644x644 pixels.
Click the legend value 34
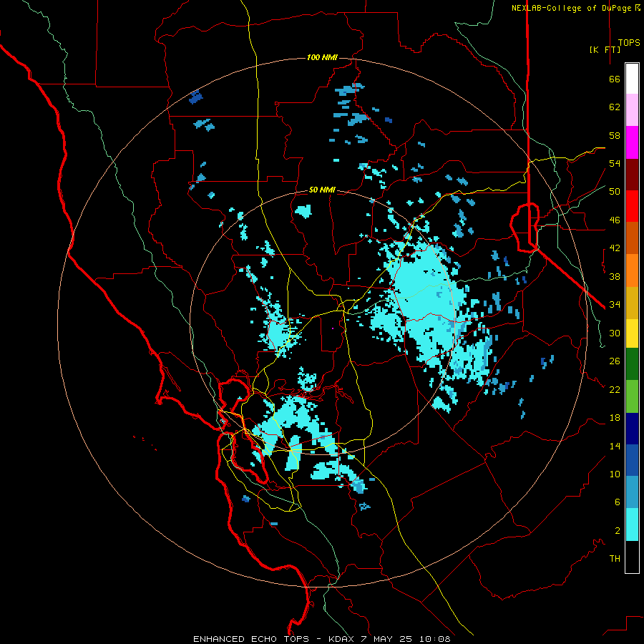615,305
